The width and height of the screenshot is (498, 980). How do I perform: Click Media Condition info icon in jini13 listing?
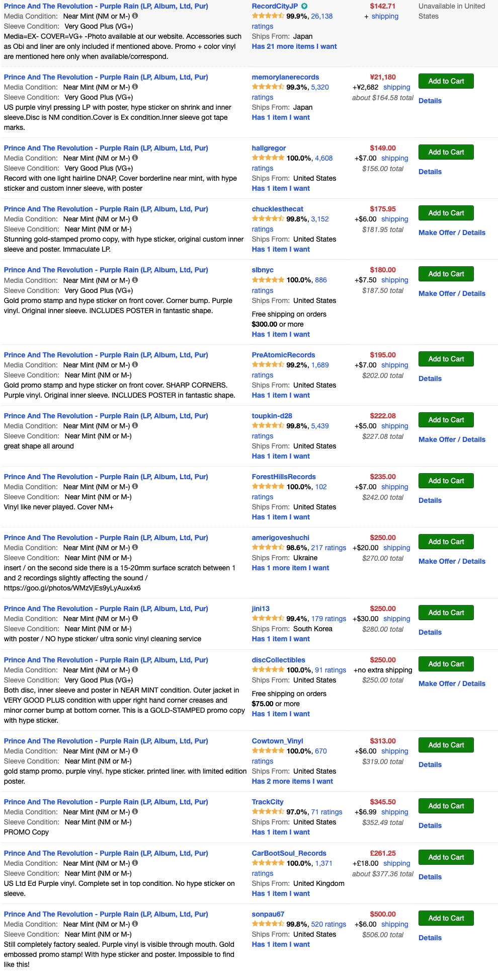point(135,618)
